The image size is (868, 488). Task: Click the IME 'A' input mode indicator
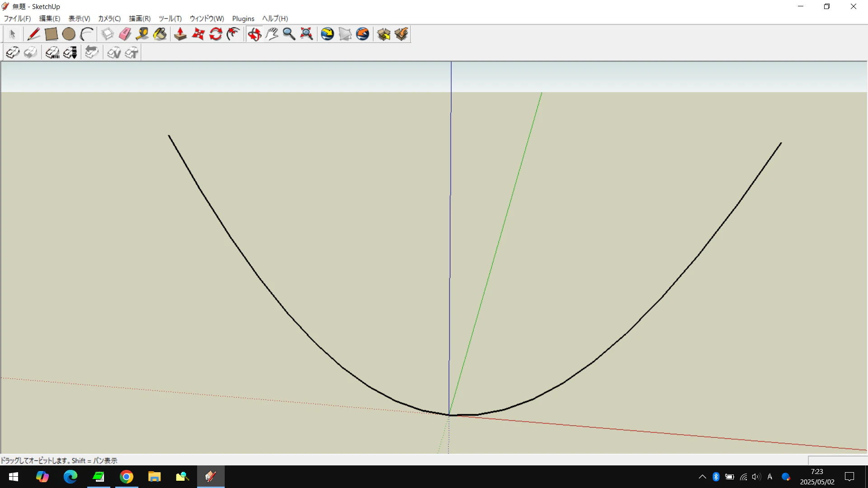point(770,477)
